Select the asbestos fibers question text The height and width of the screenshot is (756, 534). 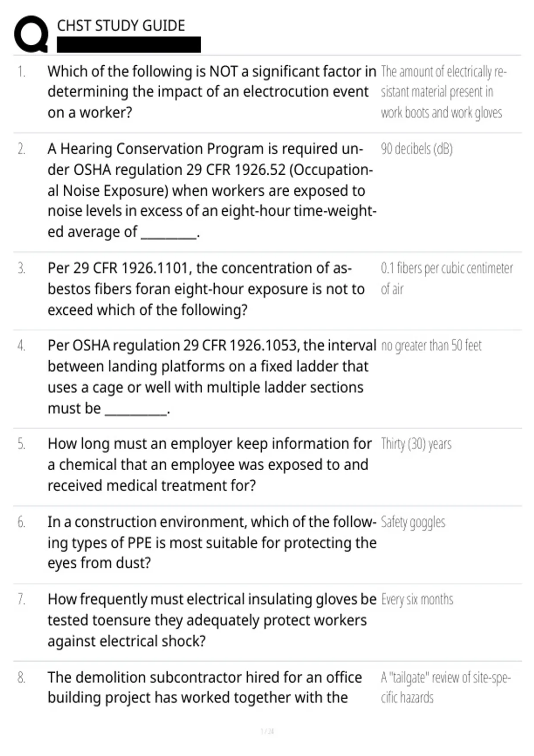point(206,289)
